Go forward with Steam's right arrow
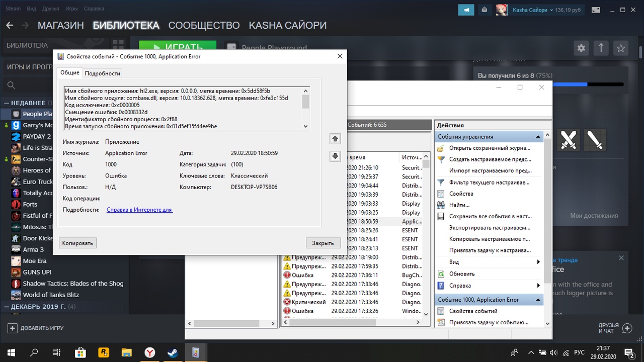644x362 pixels. (x=25, y=25)
